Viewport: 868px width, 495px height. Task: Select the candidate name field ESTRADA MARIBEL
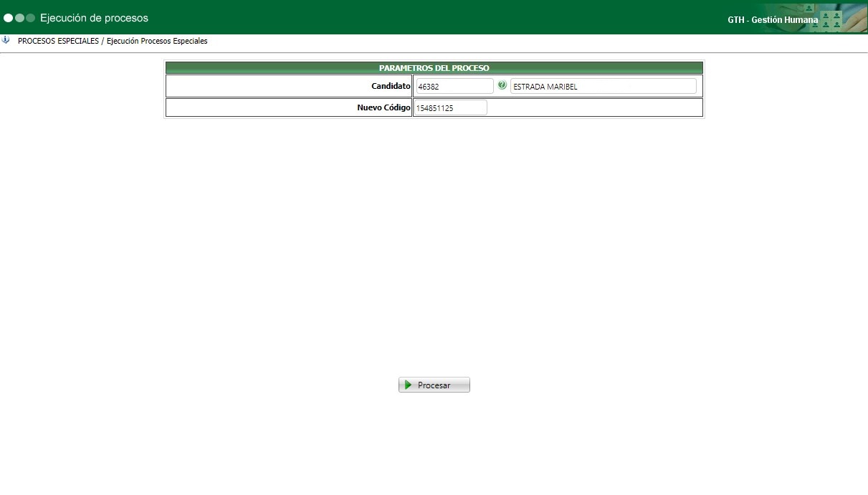pyautogui.click(x=603, y=86)
